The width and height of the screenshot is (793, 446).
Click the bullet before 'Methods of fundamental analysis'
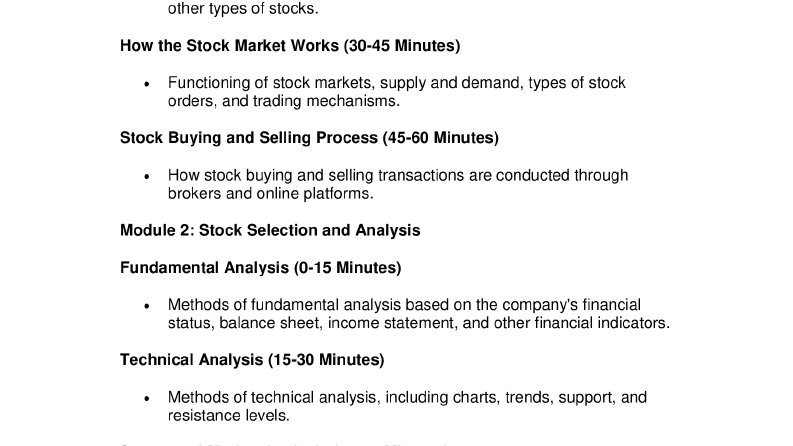[147, 306]
